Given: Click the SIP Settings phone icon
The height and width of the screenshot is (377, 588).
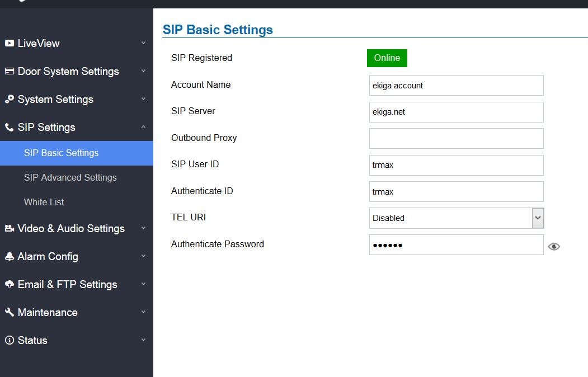Looking at the screenshot, I should click(x=9, y=127).
